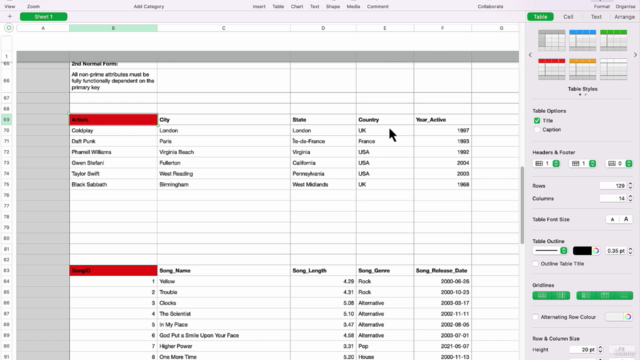Open footer rows count dropdown
The image size is (640, 360).
[619, 163]
